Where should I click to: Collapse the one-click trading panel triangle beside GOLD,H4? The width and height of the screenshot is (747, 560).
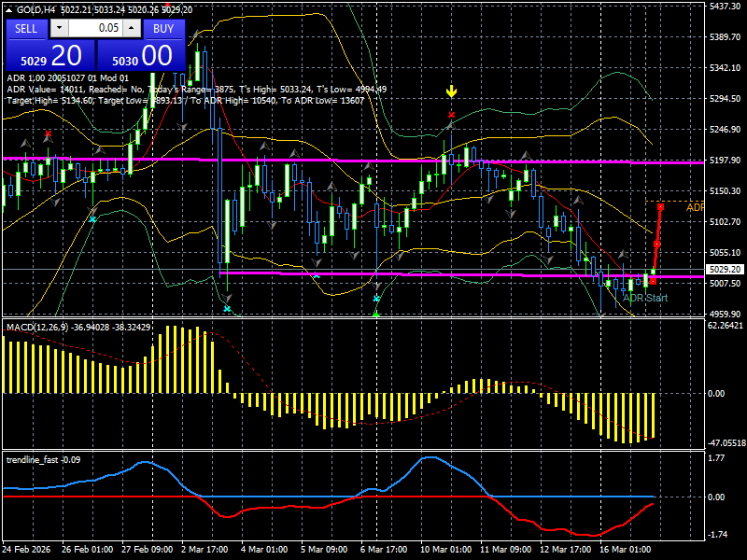(x=9, y=10)
